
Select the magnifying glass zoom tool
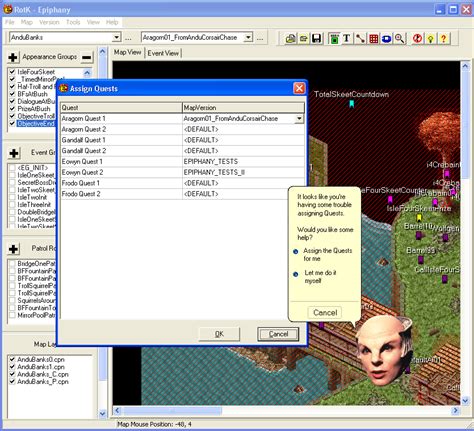[399, 39]
